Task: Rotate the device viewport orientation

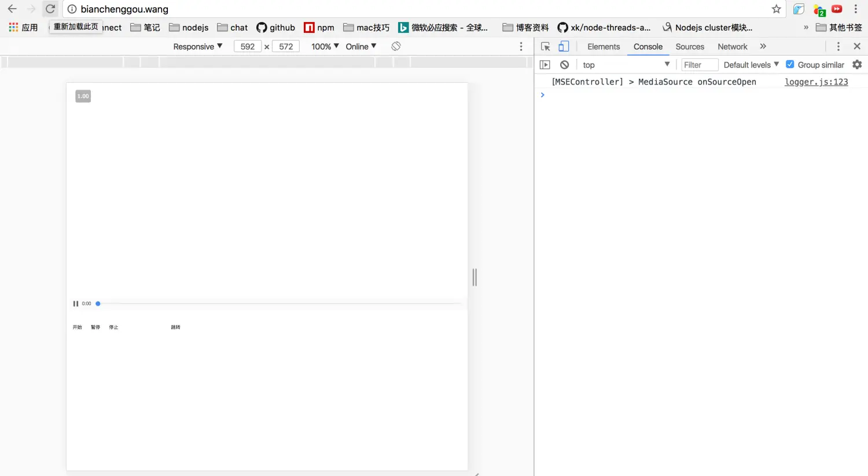Action: [x=396, y=46]
